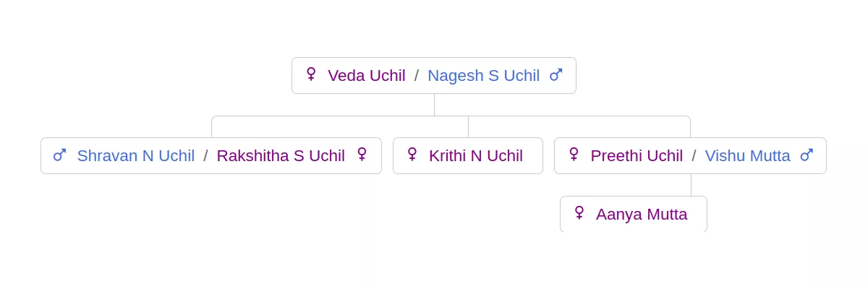
Task: Click the female symbol beside Krithi N Uchil
Action: 412,155
